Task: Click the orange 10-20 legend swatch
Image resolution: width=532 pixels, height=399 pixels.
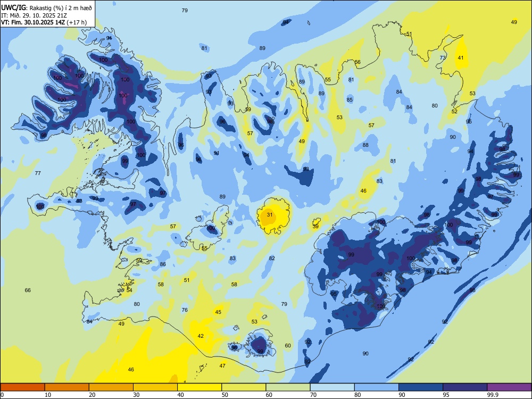Action: (67, 387)
